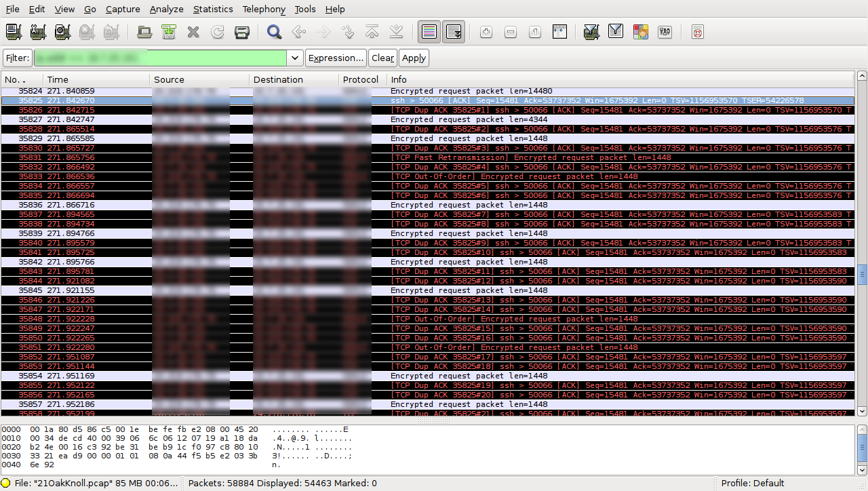This screenshot has height=491, width=868.
Task: List the available capture interfaces
Action: click(14, 32)
